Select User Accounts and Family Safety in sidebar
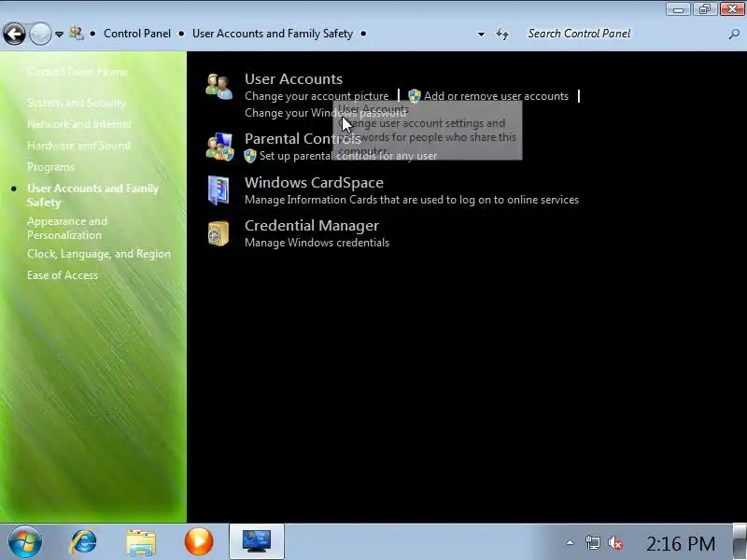This screenshot has width=747, height=560. tap(92, 195)
